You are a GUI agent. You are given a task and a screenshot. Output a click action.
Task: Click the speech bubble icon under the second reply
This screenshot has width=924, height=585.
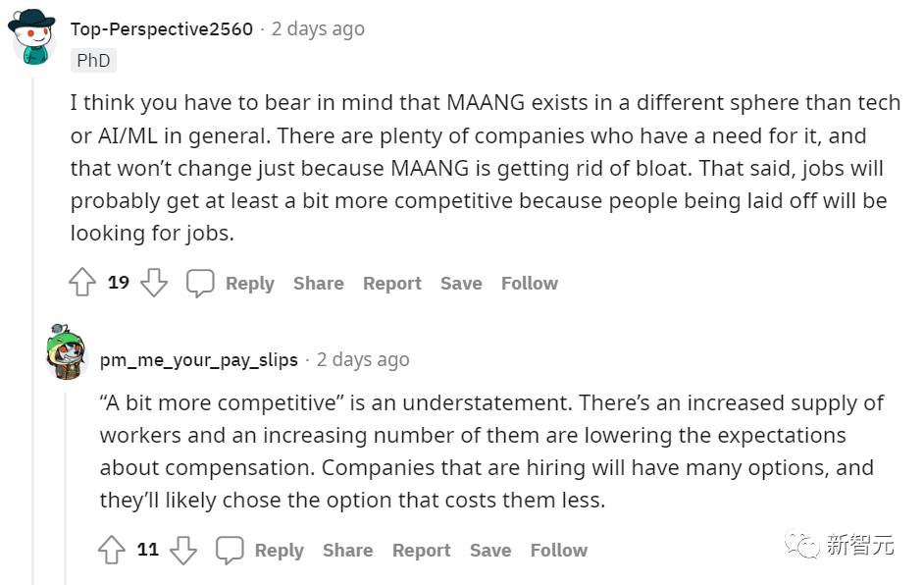[x=230, y=550]
